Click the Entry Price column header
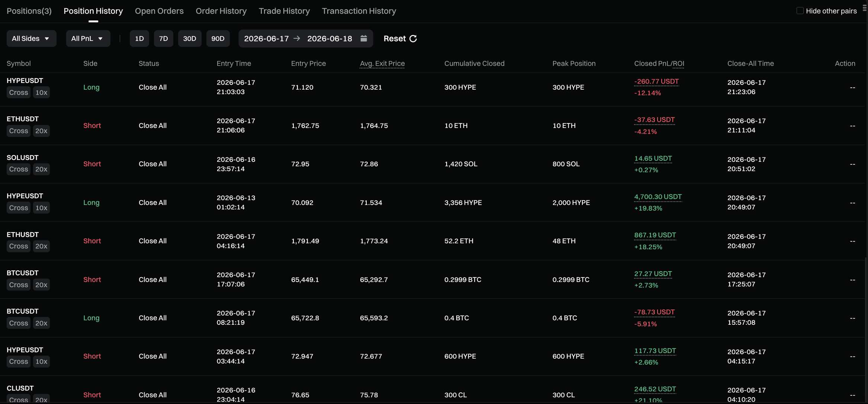The height and width of the screenshot is (404, 868). point(308,64)
